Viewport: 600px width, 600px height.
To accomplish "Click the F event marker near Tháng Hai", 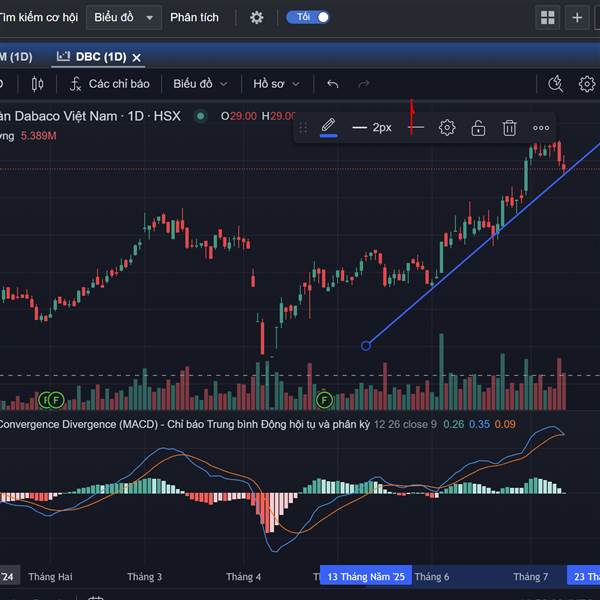I will coord(56,400).
